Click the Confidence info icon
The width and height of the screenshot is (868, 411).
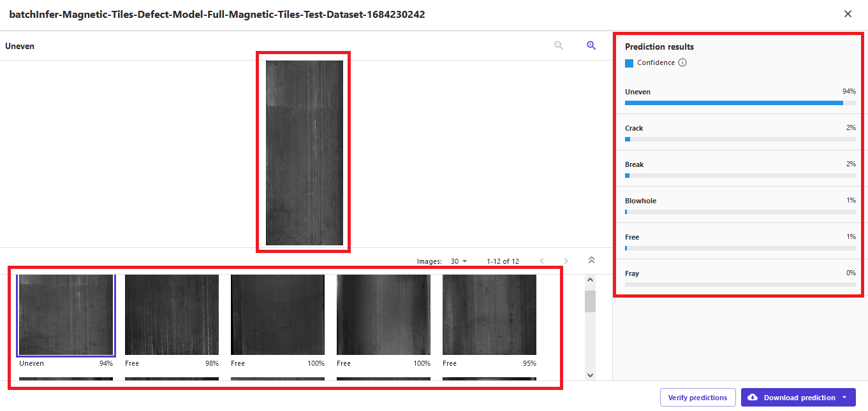coord(682,62)
